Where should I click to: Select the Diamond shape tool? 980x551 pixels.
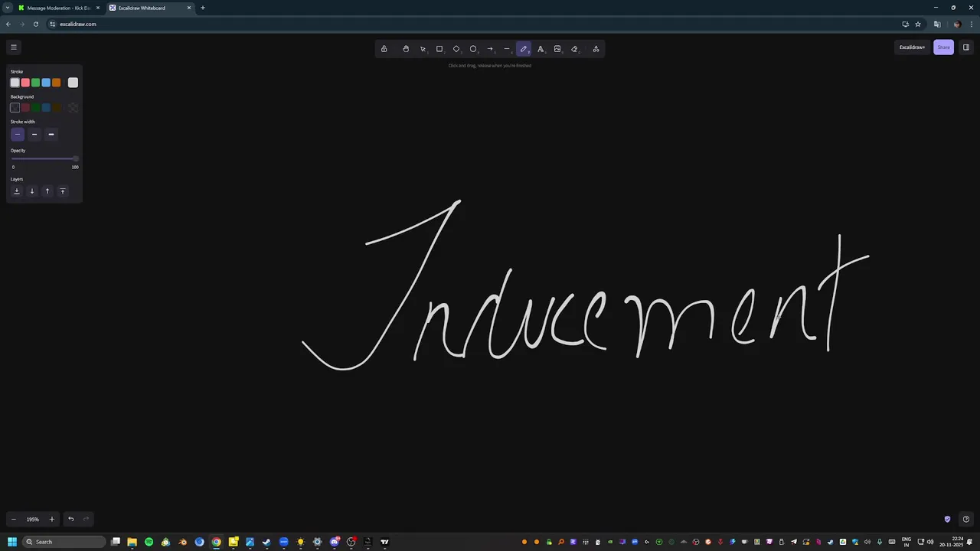click(x=456, y=49)
